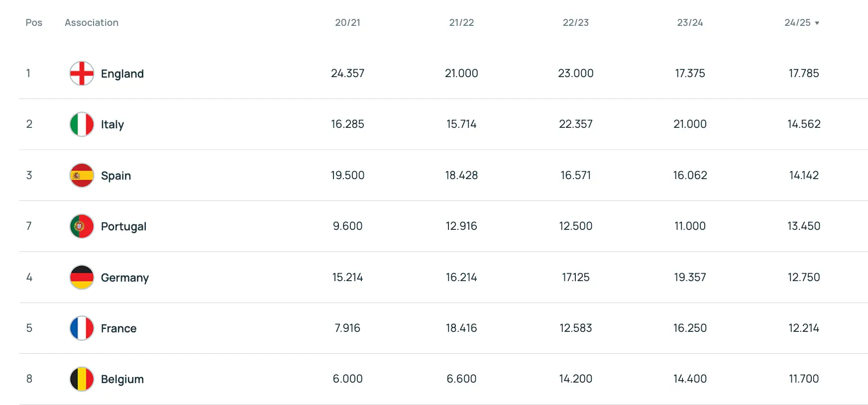Viewport: 868px width, 405px height.
Task: Open the Belgium association link
Action: [x=122, y=379]
